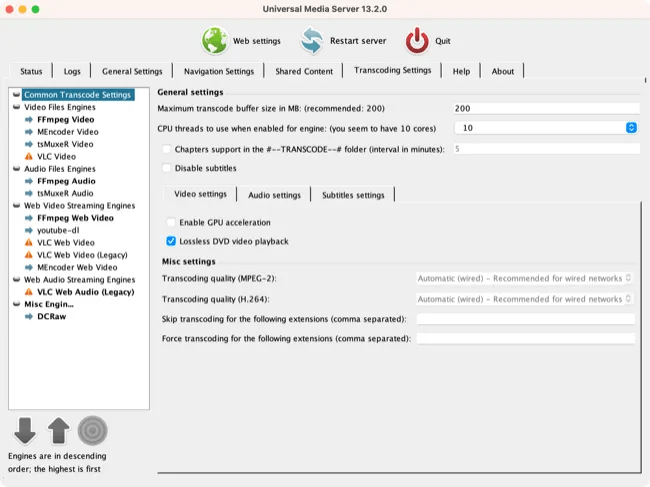The height and width of the screenshot is (487, 650).
Task: Switch to Audio settings sub-tab
Action: [x=274, y=195]
